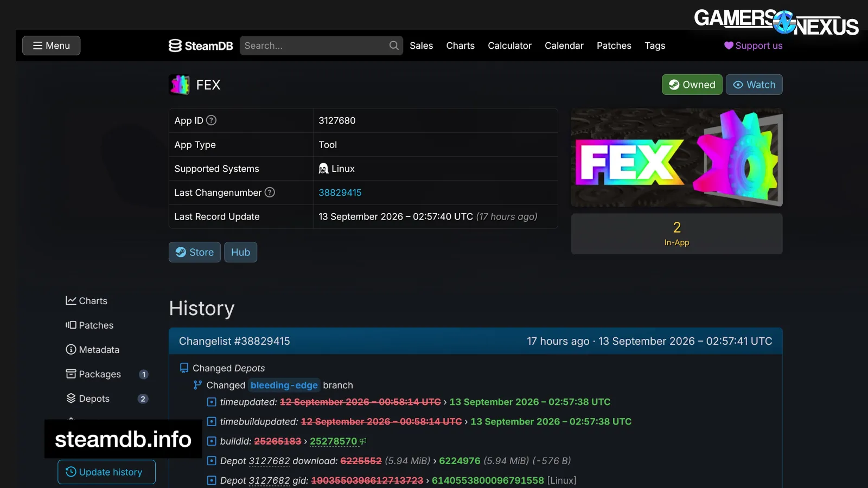Click new manifest gid 6140553800096791558
Image resolution: width=868 pixels, height=488 pixels.
pyautogui.click(x=488, y=480)
